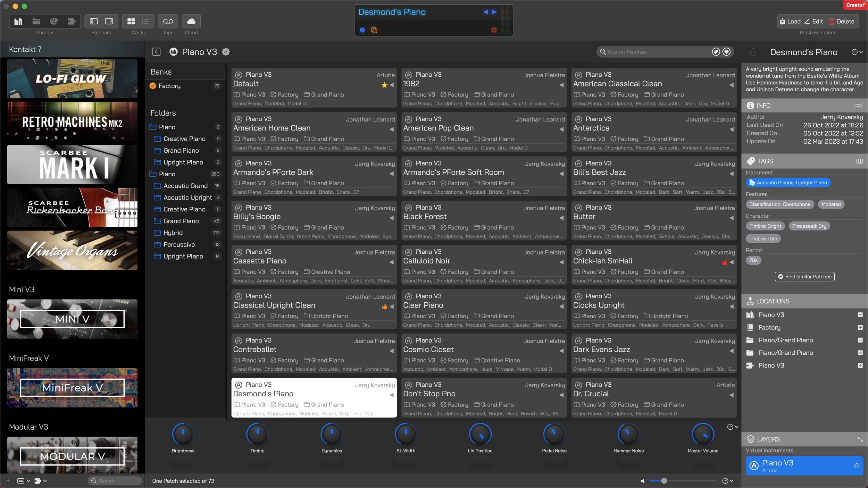Click thumbs-up icon beside Desmond's Piano title

coord(752,52)
